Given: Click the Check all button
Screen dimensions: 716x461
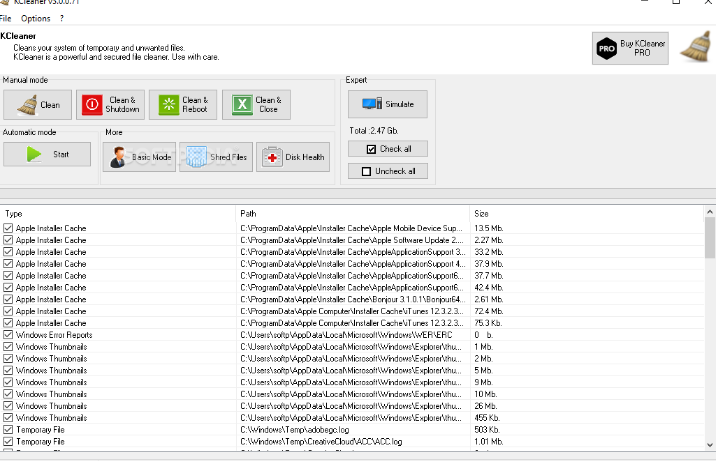Looking at the screenshot, I should pos(388,149).
